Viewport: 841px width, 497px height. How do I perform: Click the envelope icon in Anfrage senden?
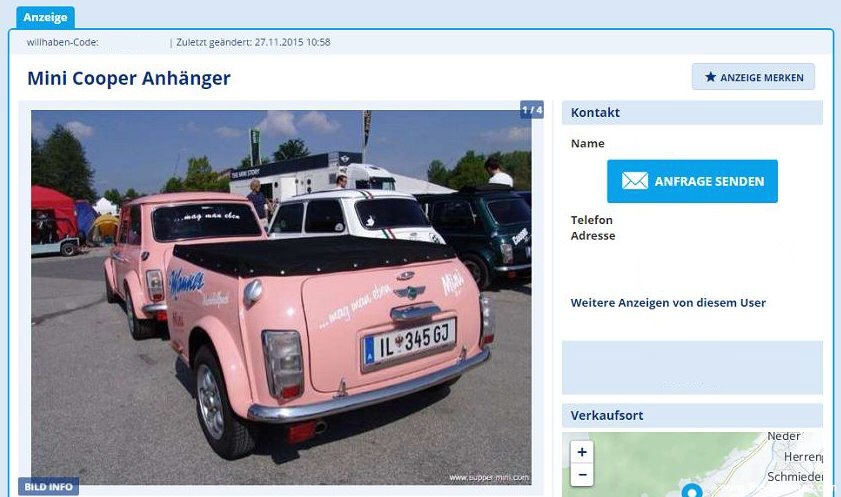point(635,181)
